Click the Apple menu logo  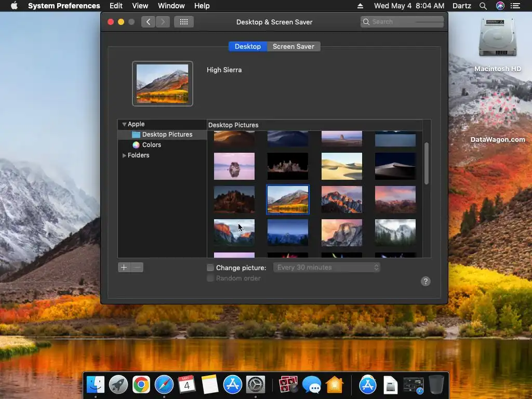tap(14, 6)
